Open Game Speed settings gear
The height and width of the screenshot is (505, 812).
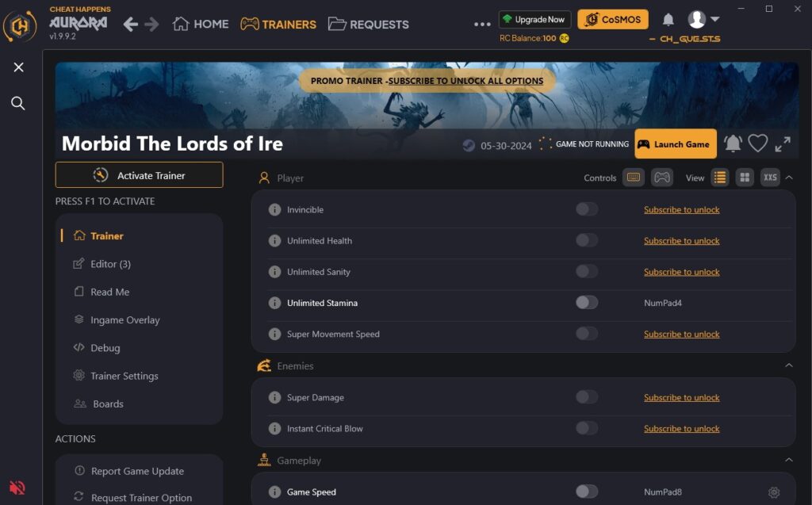pyautogui.click(x=774, y=492)
